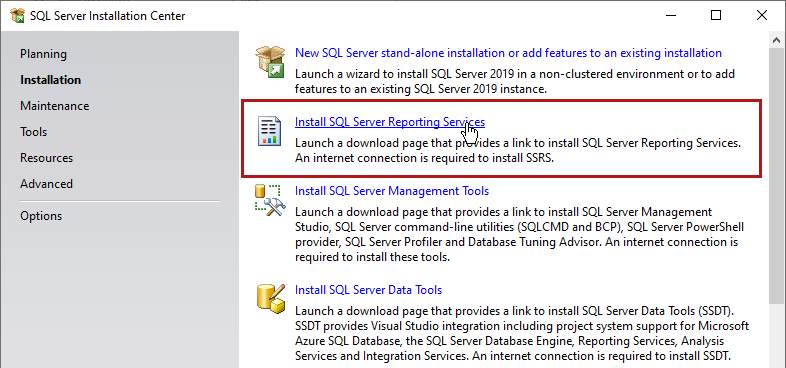
Task: Click the box icon for new stand-alone installation
Action: point(271,62)
